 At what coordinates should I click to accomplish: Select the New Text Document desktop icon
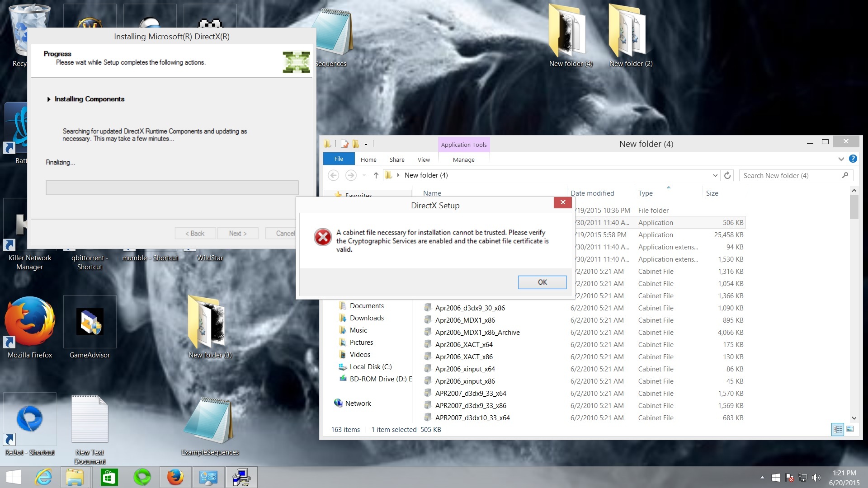90,429
